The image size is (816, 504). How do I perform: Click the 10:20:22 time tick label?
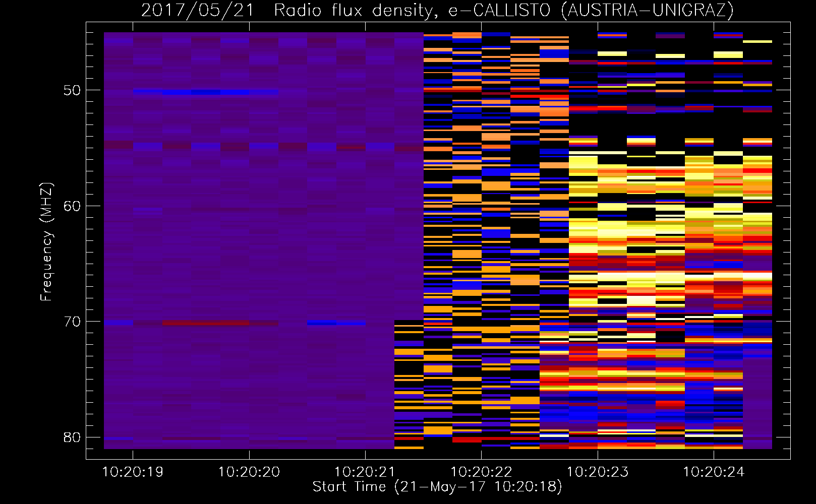click(x=481, y=472)
